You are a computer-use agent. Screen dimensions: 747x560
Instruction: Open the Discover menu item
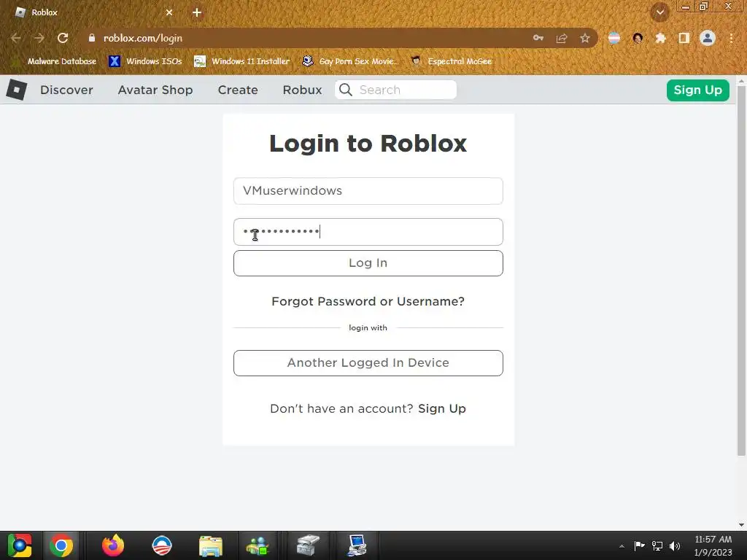pyautogui.click(x=66, y=90)
